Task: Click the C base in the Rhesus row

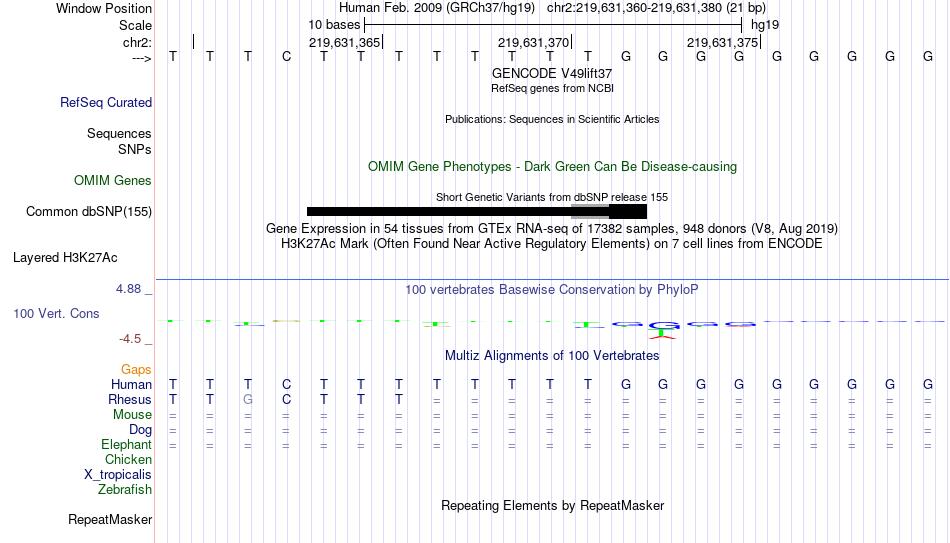Action: 286,399
